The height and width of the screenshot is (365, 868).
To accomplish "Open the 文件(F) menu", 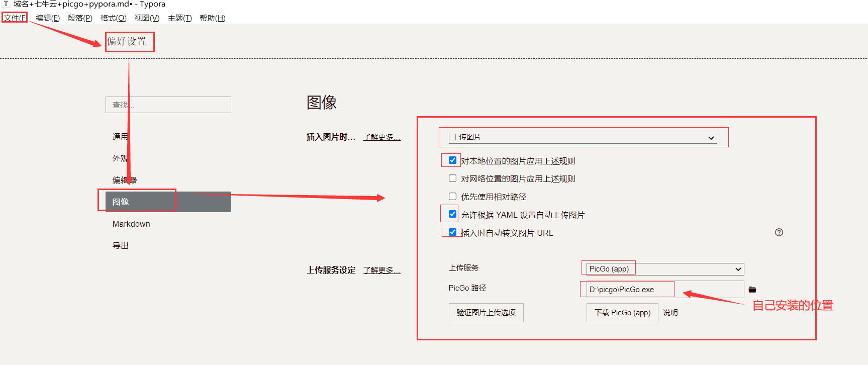I will click(15, 18).
